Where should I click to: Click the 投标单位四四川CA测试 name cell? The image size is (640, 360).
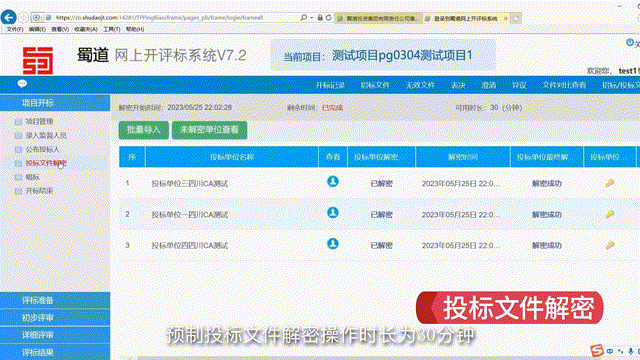[189, 246]
